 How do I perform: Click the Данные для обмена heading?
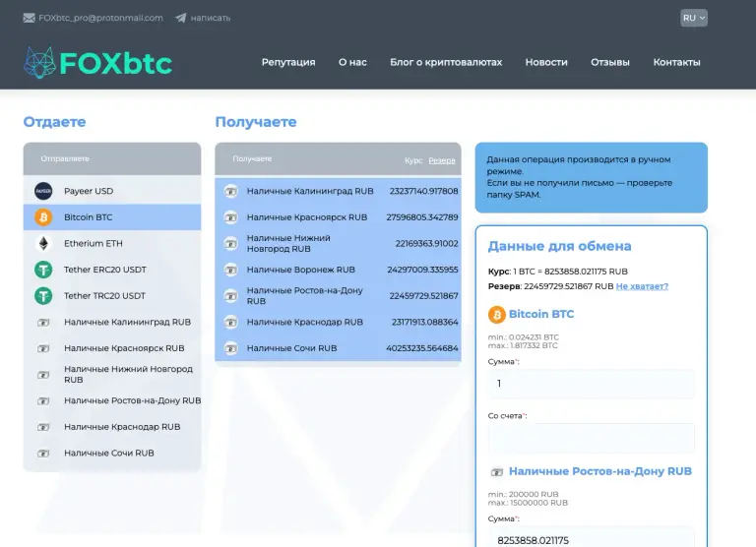coord(560,246)
